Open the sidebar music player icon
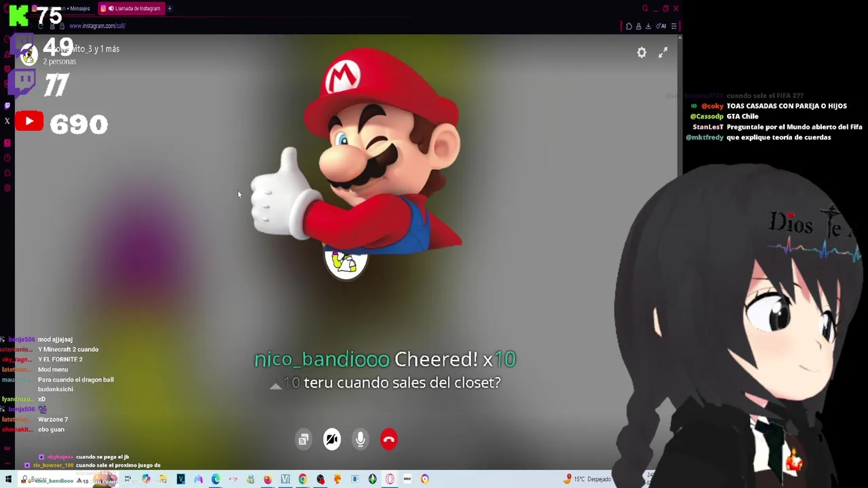Viewport: 868px width, 488px height. tap(7, 143)
